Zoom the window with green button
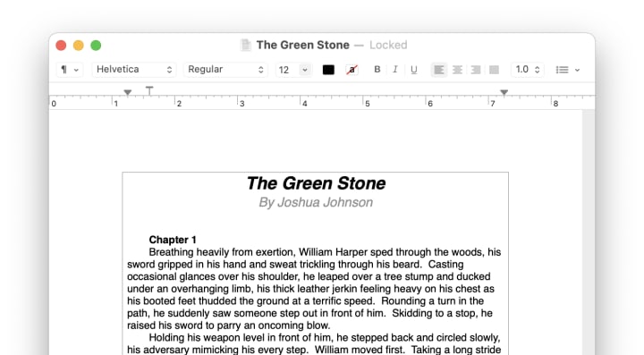Screen dimensions: 644x355 [96, 45]
